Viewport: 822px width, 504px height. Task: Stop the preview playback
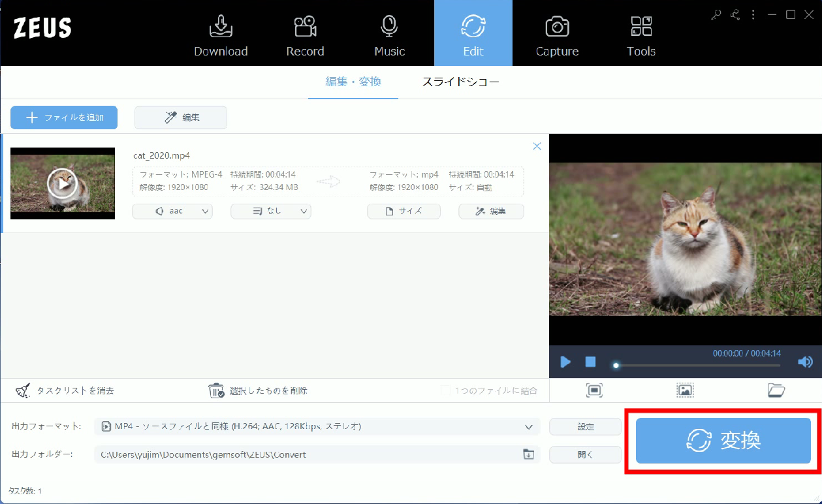coord(590,362)
